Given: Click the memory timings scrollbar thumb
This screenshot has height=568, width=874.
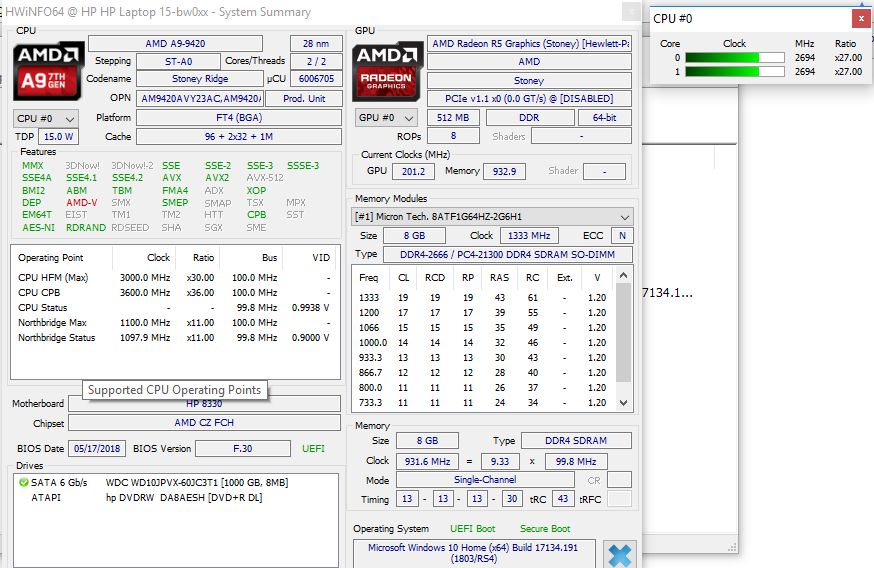Looking at the screenshot, I should pyautogui.click(x=624, y=332).
